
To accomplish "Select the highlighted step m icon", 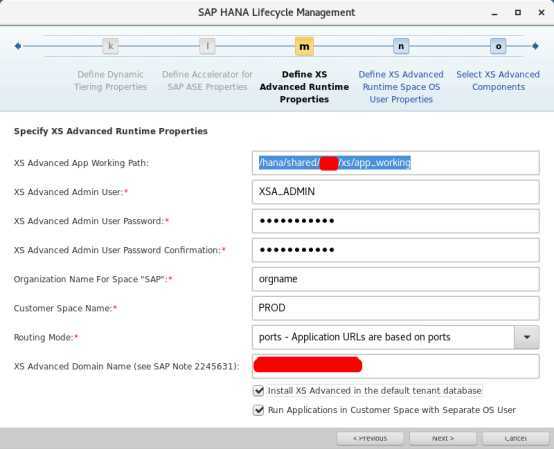I will click(x=304, y=46).
